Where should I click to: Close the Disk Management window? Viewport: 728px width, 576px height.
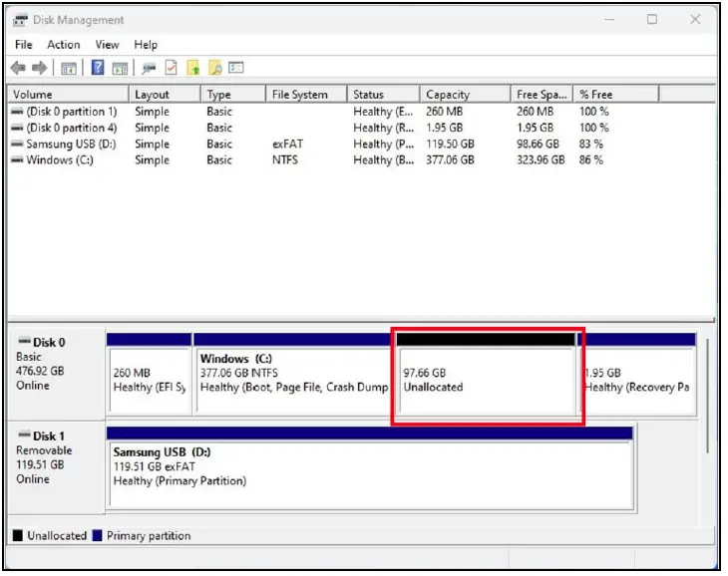695,20
